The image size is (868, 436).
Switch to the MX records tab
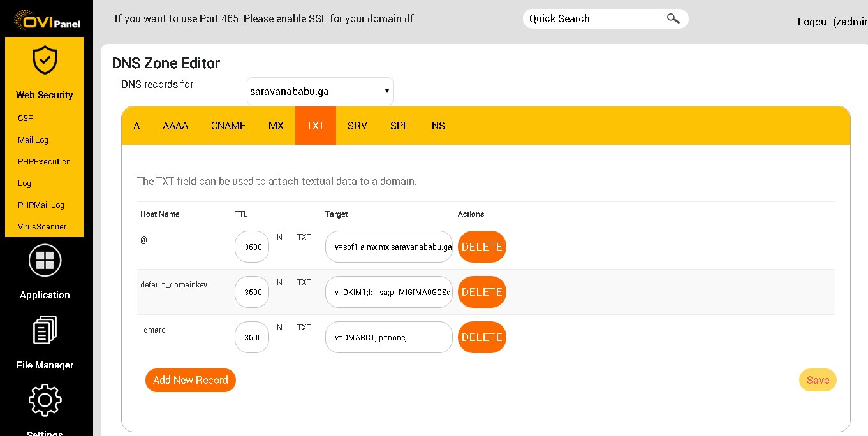(276, 126)
